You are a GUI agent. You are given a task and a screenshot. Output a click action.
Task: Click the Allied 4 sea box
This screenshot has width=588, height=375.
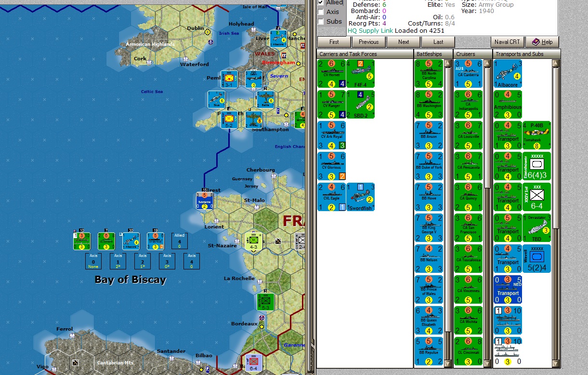tap(180, 241)
